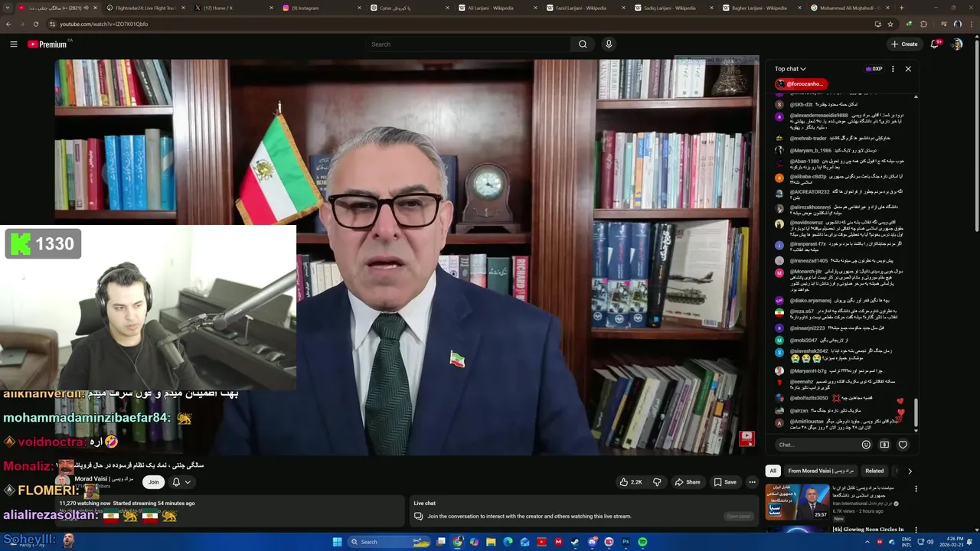Select the From Morad Vaisi chip
This screenshot has width=980, height=551.
820,471
